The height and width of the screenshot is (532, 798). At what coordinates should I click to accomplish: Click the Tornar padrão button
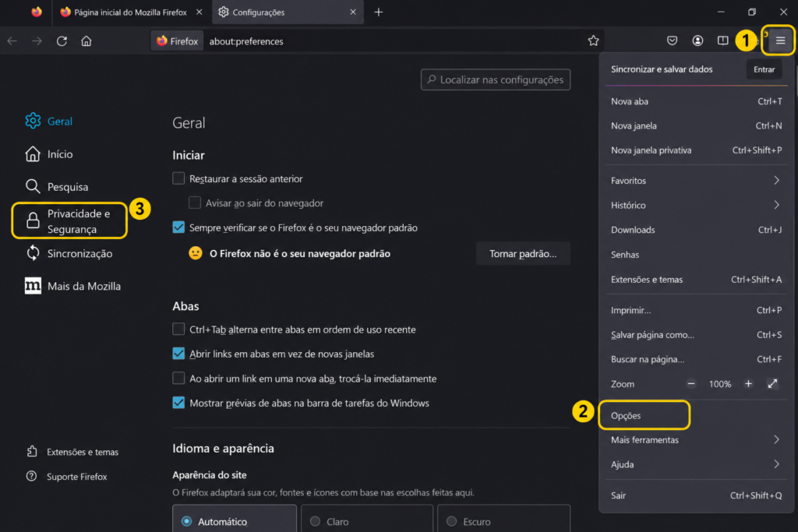coord(523,253)
